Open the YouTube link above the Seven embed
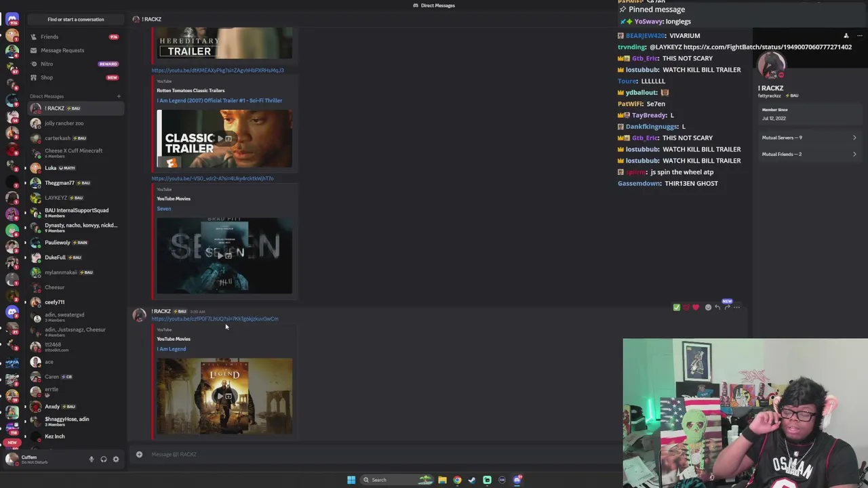 coord(212,179)
